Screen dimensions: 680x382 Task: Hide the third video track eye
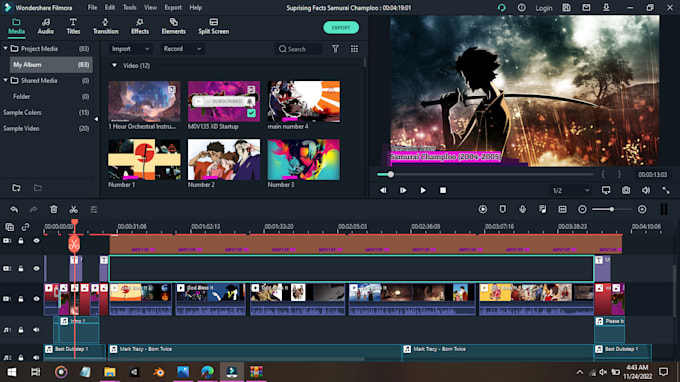[36, 299]
